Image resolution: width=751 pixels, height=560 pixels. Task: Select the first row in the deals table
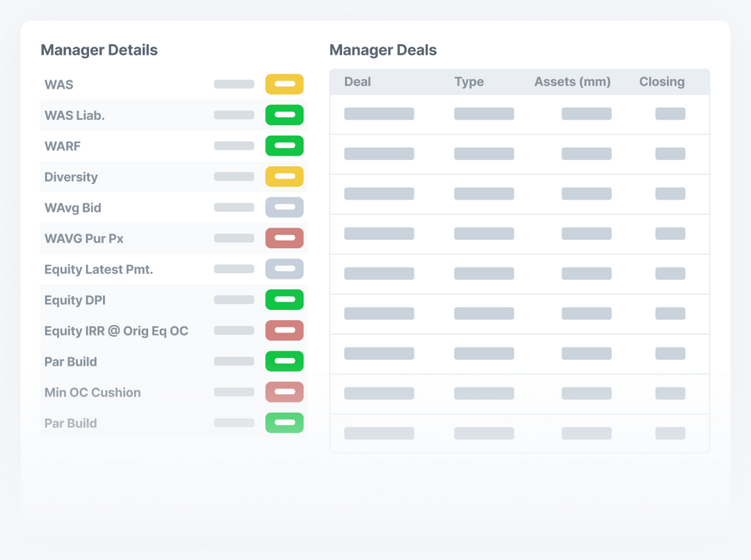coord(519,113)
